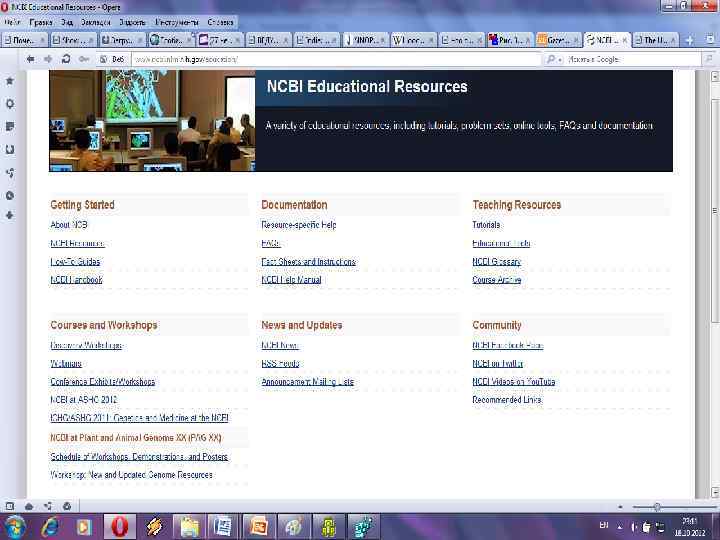Image resolution: width=720 pixels, height=540 pixels.
Task: Close the active NCBI tab
Action: (624, 41)
